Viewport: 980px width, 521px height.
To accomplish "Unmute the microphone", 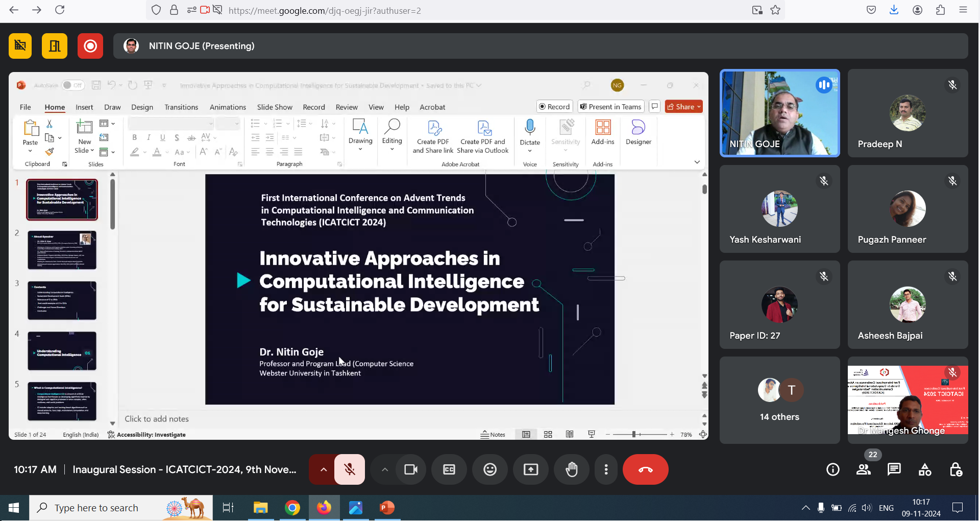I will 350,469.
